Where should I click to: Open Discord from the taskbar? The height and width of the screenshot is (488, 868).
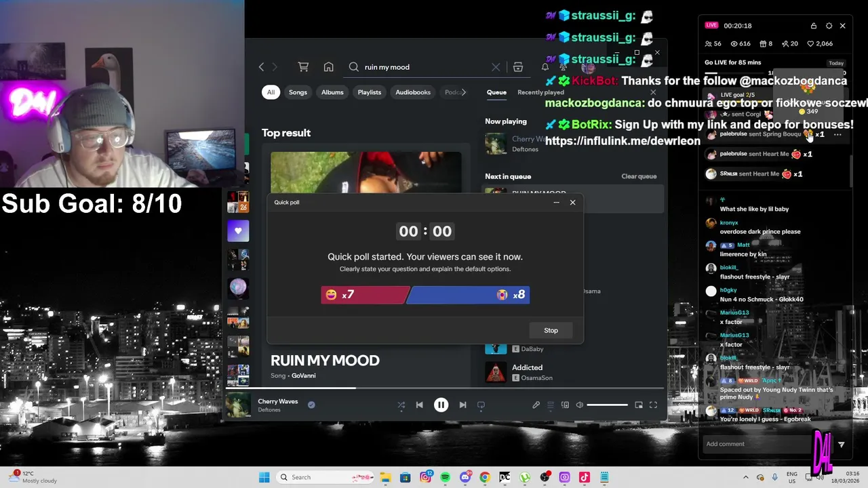465,477
